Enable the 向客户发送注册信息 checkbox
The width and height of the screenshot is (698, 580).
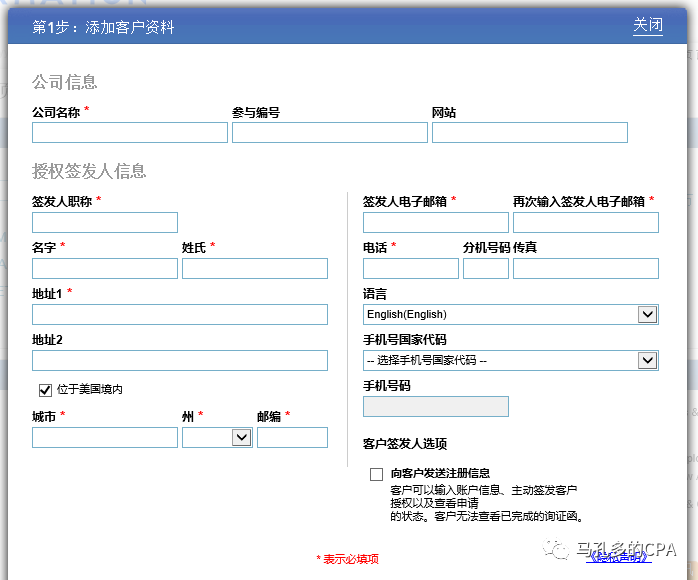click(376, 474)
